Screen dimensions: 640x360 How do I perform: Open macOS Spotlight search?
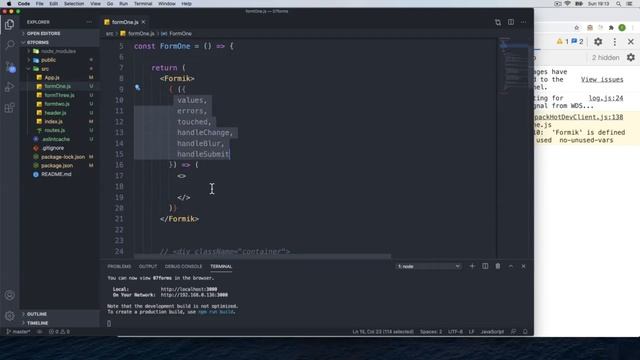[618, 4]
